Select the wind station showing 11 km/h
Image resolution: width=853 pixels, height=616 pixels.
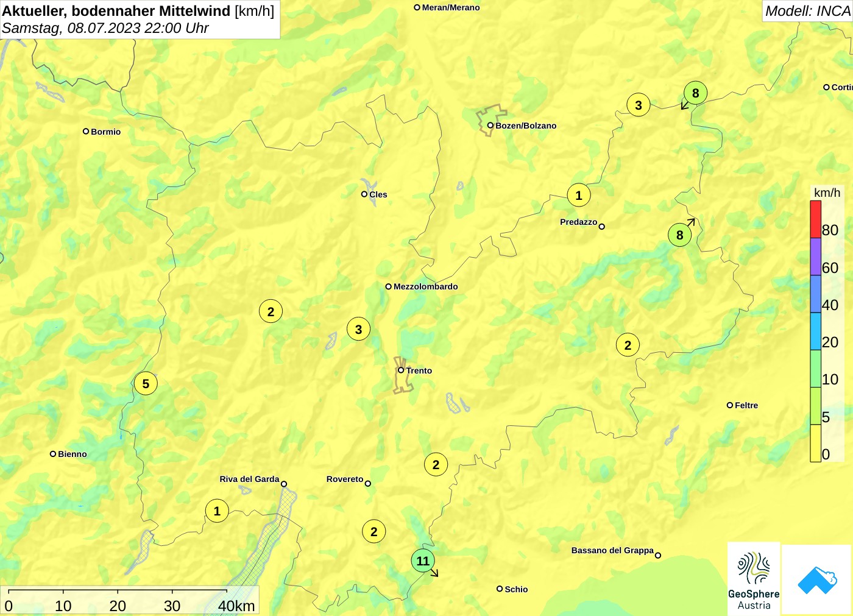click(x=423, y=561)
